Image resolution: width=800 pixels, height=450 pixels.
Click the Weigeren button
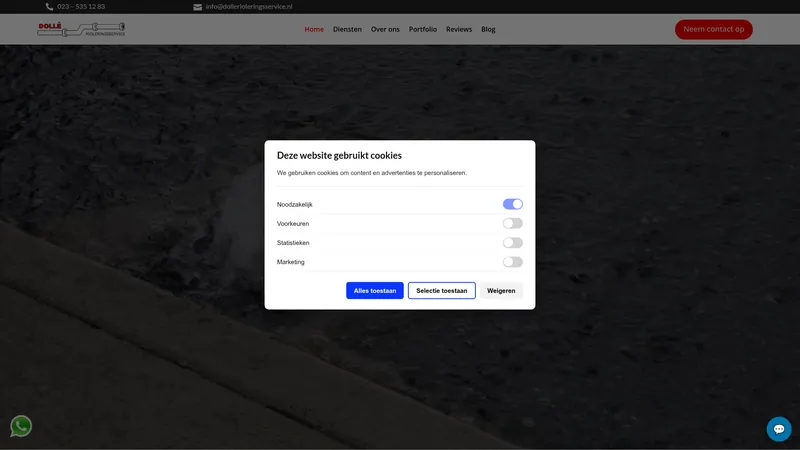(x=501, y=290)
